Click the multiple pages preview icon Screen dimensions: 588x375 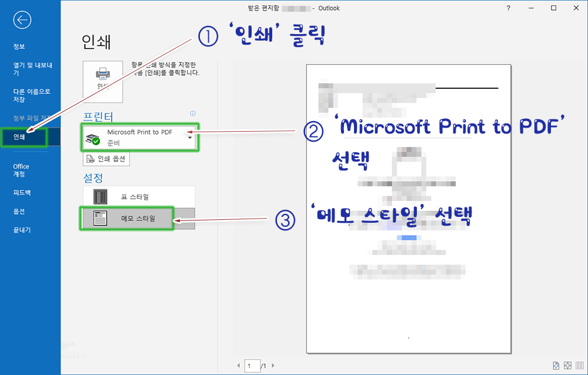pyautogui.click(x=579, y=365)
